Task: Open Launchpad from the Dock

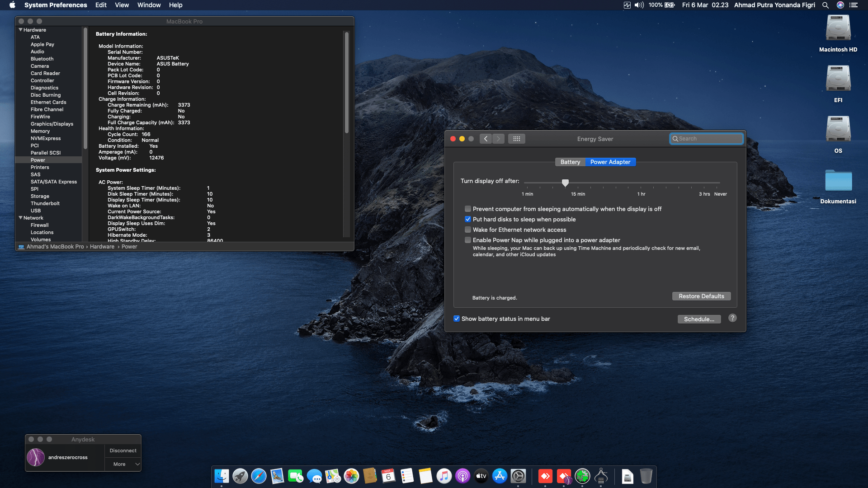Action: point(240,476)
